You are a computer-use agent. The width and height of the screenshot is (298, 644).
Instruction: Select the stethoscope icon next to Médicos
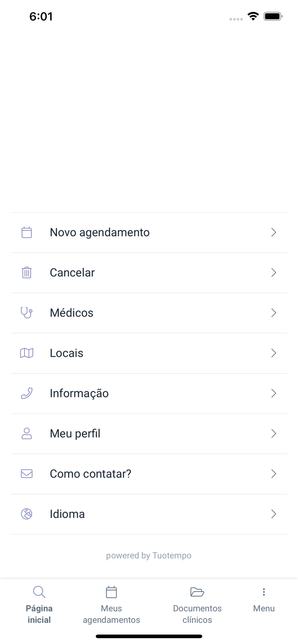[x=27, y=313]
